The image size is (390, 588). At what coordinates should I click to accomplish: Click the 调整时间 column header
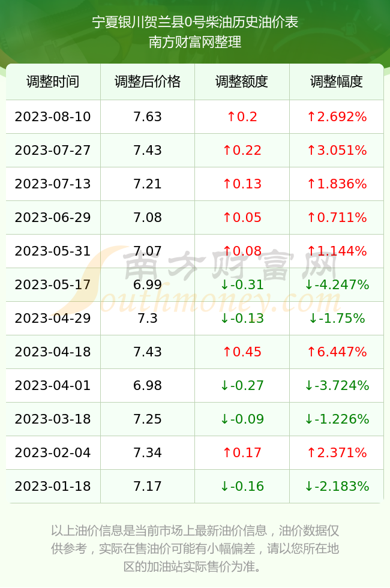tap(53, 82)
